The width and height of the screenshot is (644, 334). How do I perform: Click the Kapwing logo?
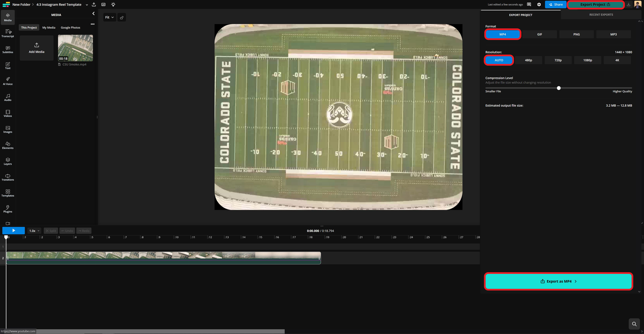click(6, 5)
